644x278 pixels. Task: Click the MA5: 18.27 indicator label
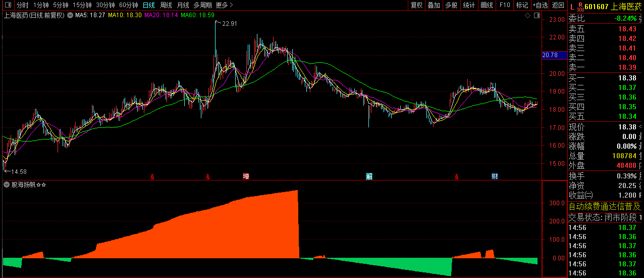(x=90, y=15)
